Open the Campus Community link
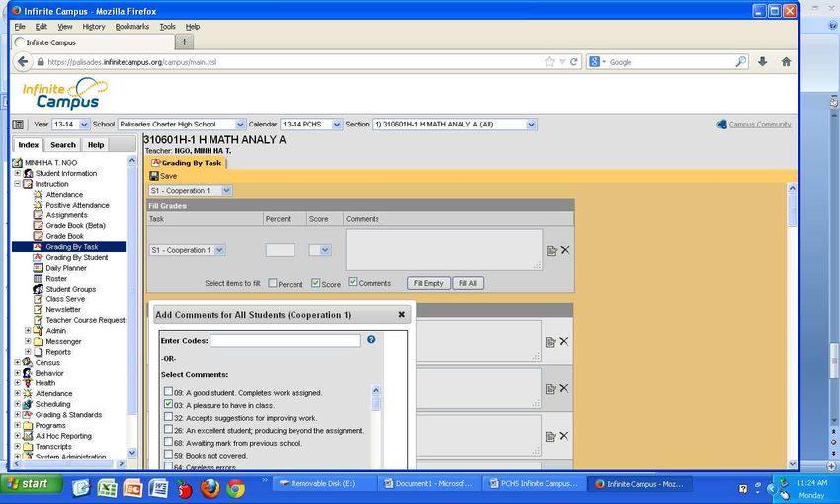840x504 pixels. point(759,125)
